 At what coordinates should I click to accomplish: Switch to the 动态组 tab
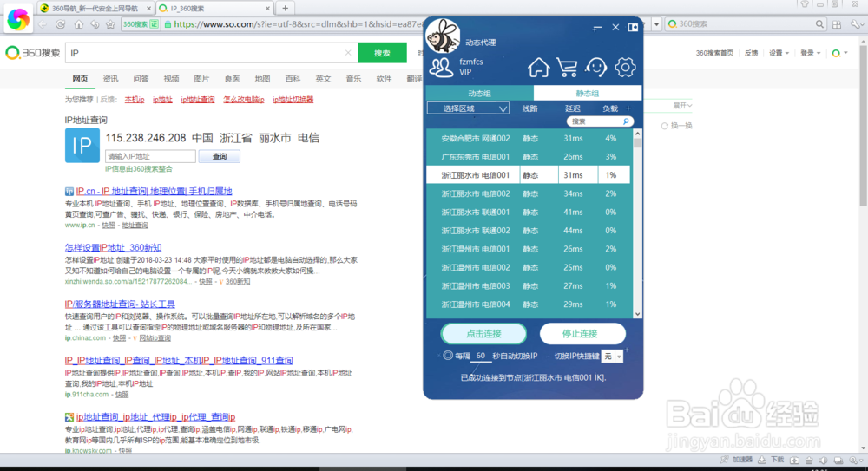point(479,93)
